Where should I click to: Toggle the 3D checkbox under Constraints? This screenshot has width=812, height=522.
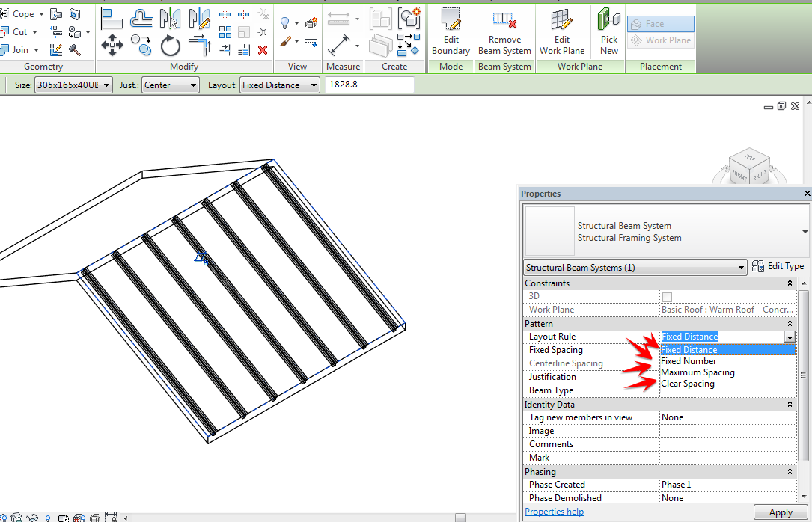666,296
